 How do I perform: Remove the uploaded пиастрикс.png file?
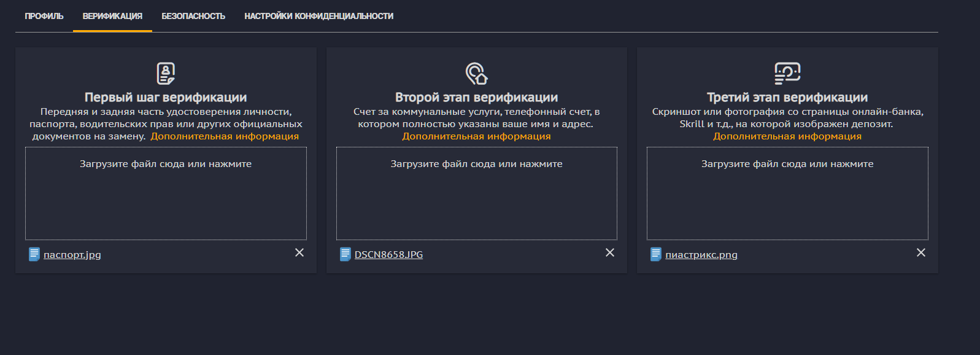(x=920, y=252)
